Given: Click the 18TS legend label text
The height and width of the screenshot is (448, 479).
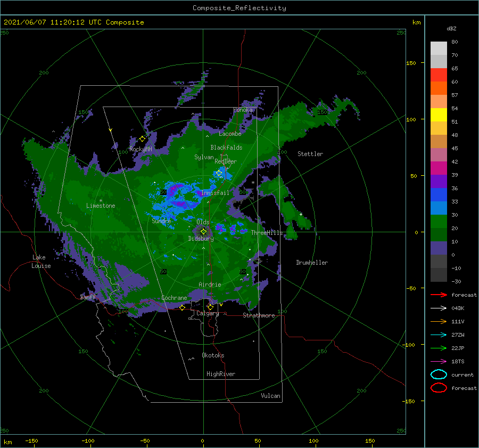Looking at the screenshot, I should click(458, 362).
